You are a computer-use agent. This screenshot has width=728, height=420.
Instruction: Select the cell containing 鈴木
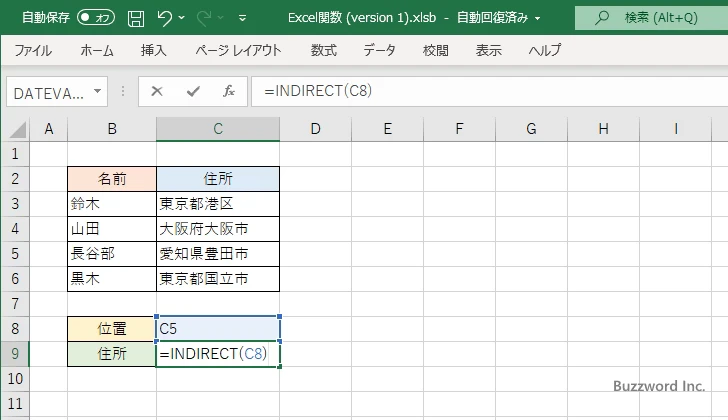click(112, 204)
